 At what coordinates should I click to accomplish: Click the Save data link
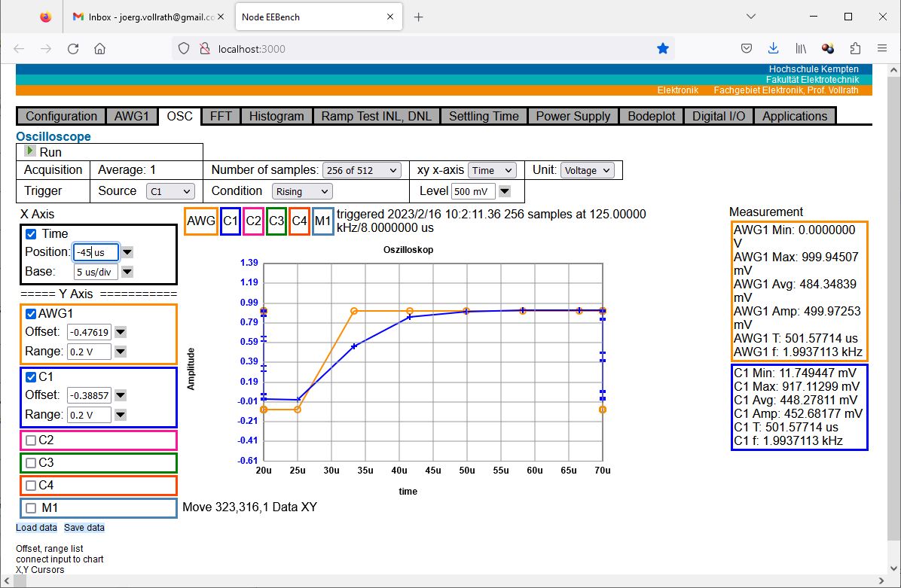(84, 528)
